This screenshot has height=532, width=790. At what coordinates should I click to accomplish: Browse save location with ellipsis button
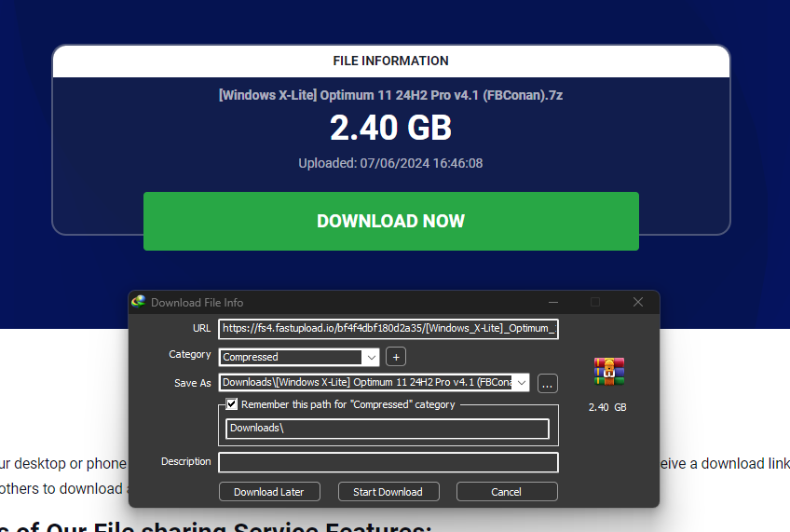[547, 383]
